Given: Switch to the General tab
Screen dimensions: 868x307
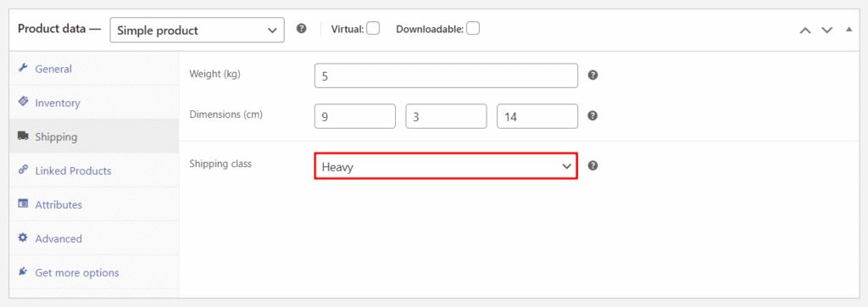Looking at the screenshot, I should click(x=94, y=69).
